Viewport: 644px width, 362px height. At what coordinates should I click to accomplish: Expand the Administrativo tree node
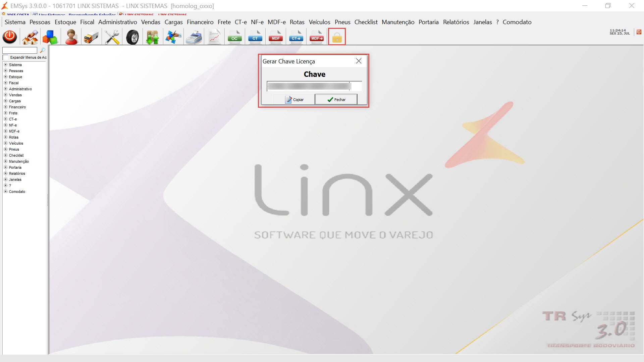(x=5, y=89)
